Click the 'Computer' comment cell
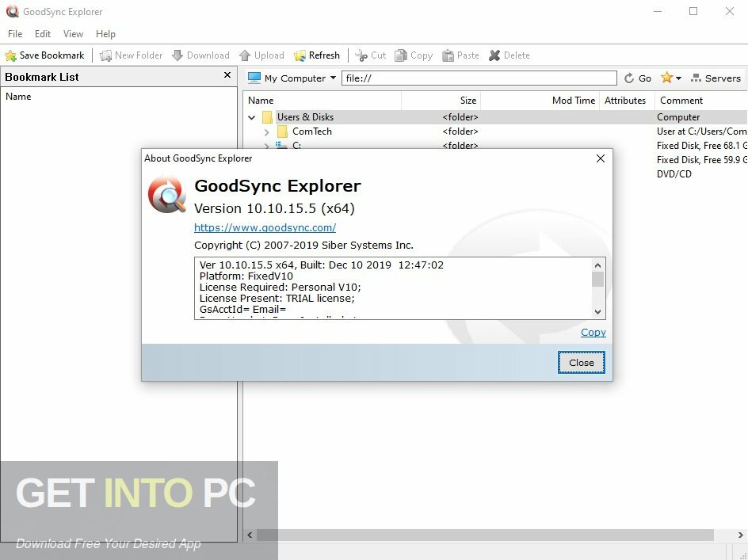748x560 pixels. (x=678, y=117)
